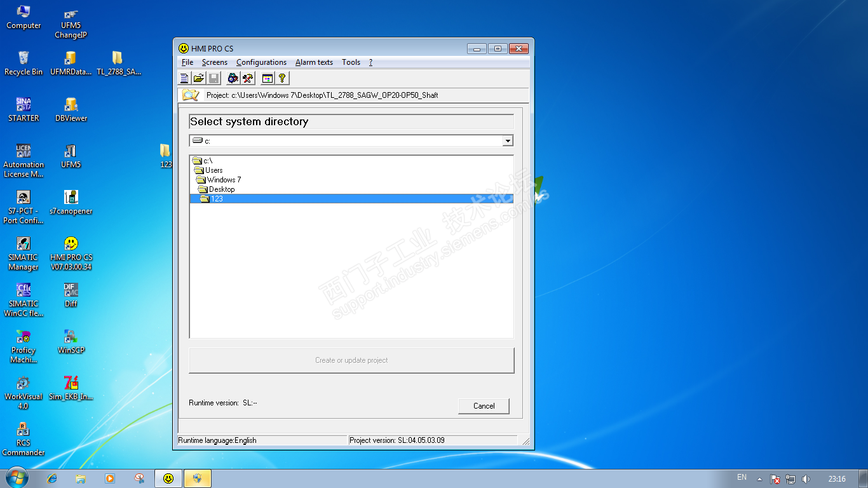Select the TL_2788_SA... desktop folder

tap(118, 64)
